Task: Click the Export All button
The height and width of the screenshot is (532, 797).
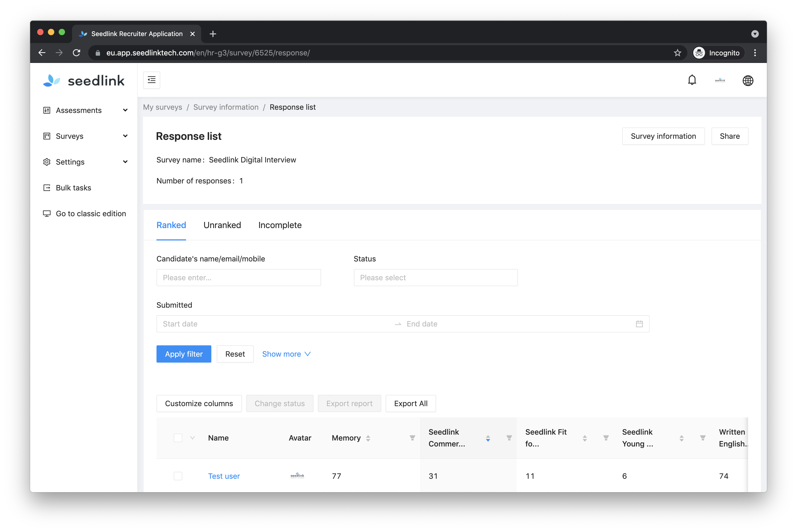Action: pyautogui.click(x=411, y=403)
